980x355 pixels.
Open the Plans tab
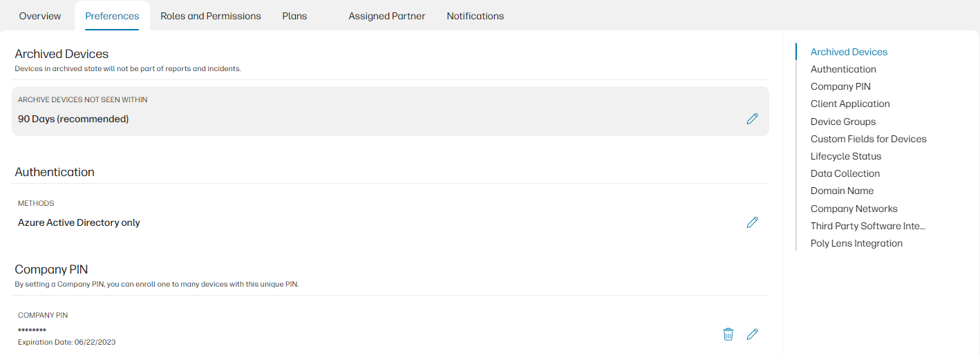point(294,16)
